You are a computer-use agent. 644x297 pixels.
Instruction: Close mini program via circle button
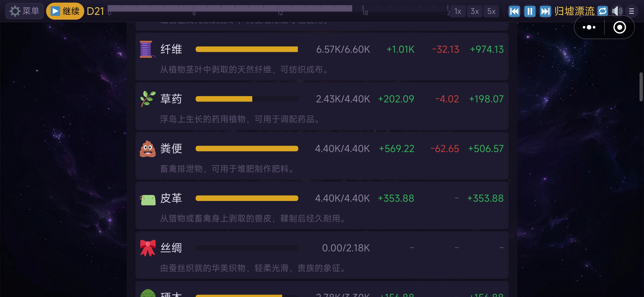[620, 27]
